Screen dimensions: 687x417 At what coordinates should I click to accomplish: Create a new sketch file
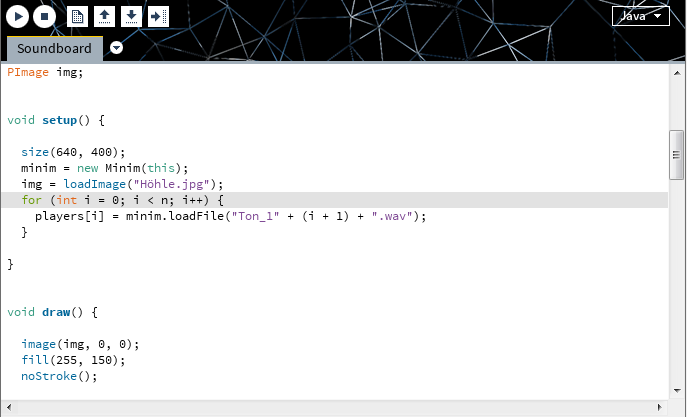point(77,17)
